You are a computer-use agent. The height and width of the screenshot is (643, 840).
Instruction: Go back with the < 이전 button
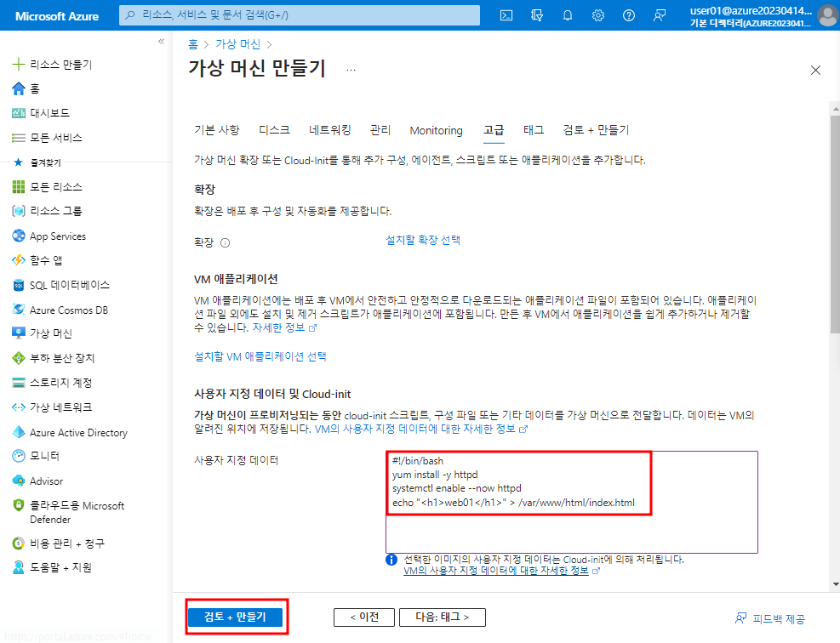(364, 617)
